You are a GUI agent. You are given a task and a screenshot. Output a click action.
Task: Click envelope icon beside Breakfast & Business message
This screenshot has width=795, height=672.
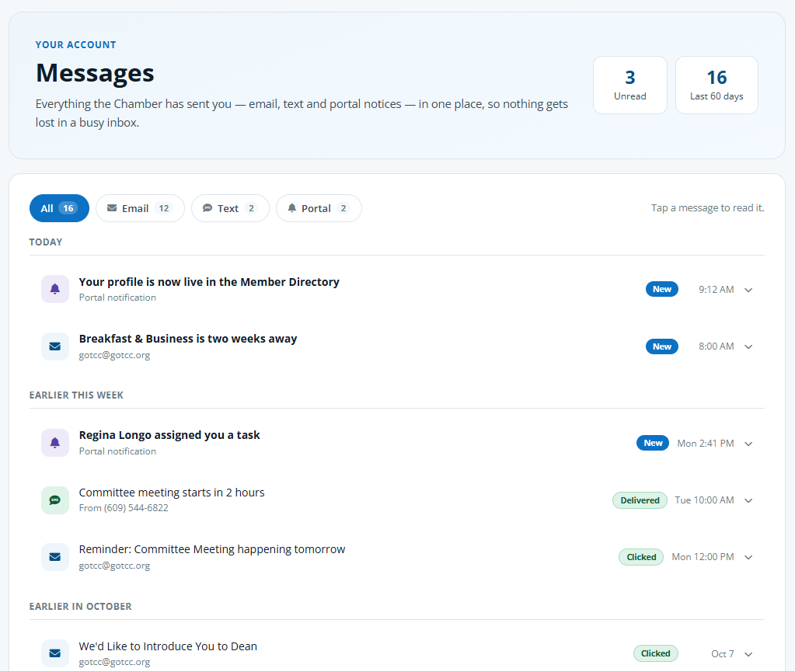pyautogui.click(x=54, y=346)
